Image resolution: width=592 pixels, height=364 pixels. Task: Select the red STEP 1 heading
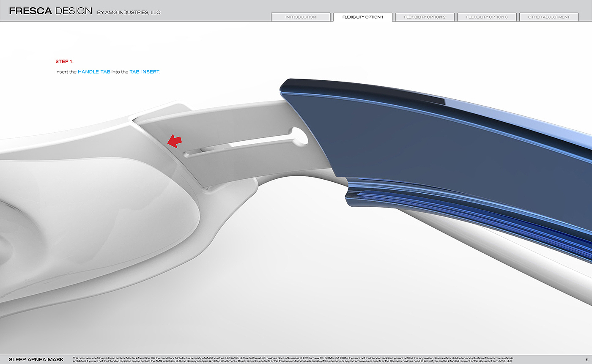(64, 61)
